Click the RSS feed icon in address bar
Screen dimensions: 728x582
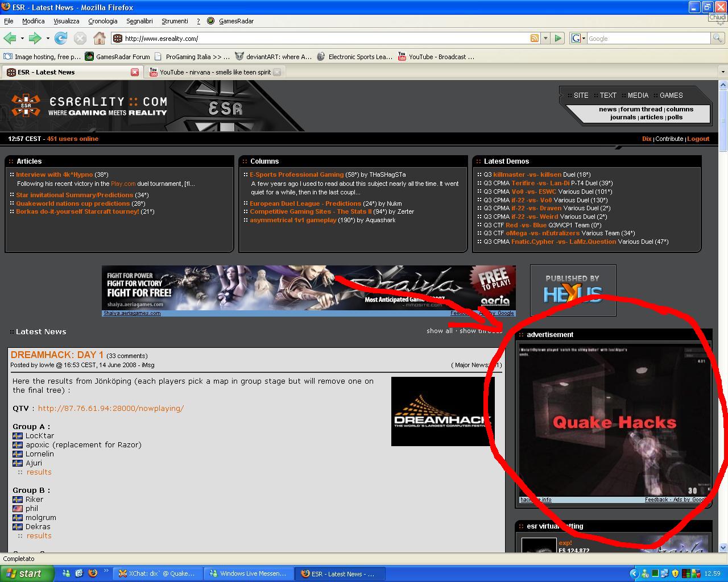[534, 38]
